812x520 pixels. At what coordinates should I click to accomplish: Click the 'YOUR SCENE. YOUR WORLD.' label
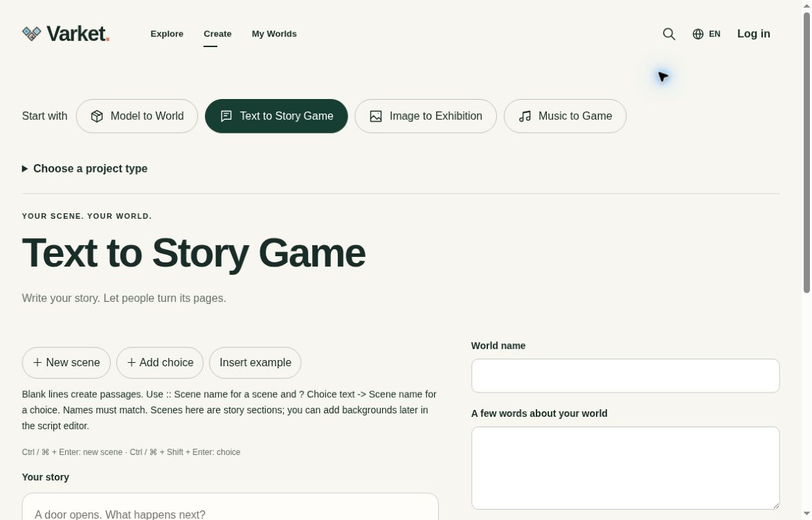pyautogui.click(x=87, y=216)
